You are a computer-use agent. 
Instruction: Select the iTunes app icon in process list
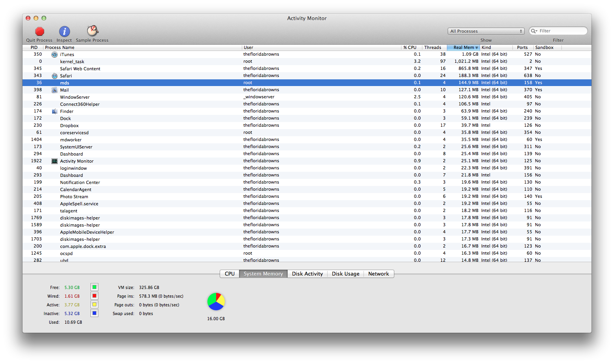[55, 54]
